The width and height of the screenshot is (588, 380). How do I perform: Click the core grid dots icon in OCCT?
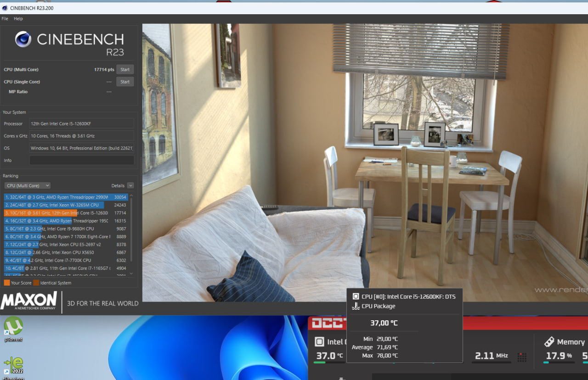coord(522,357)
